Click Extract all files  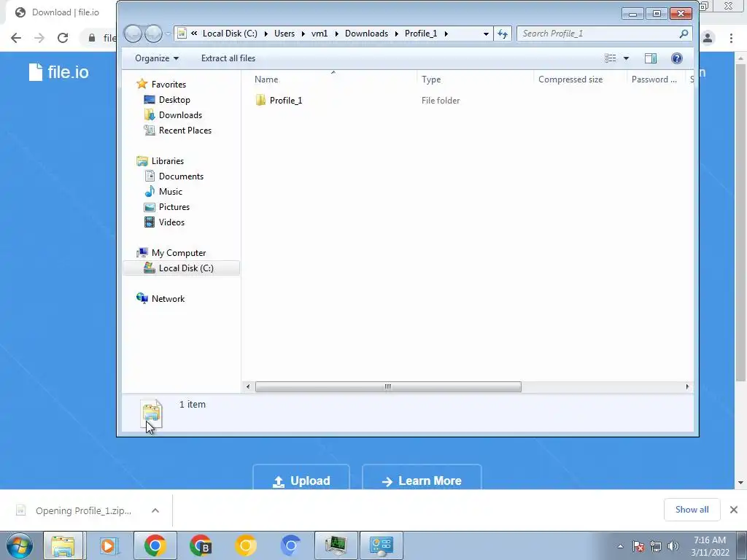(228, 58)
